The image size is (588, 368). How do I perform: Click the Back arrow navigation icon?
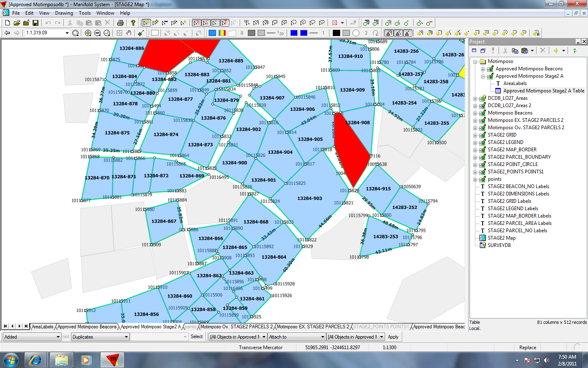tap(7, 33)
